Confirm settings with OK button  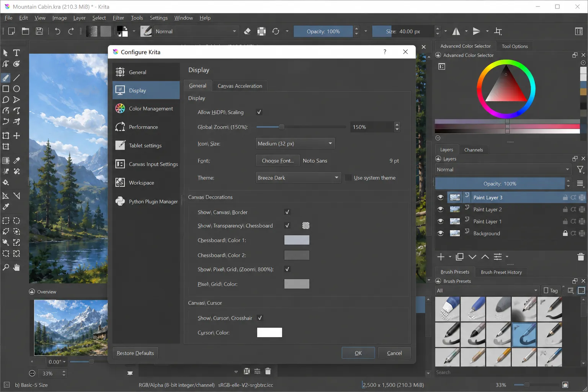pyautogui.click(x=358, y=353)
